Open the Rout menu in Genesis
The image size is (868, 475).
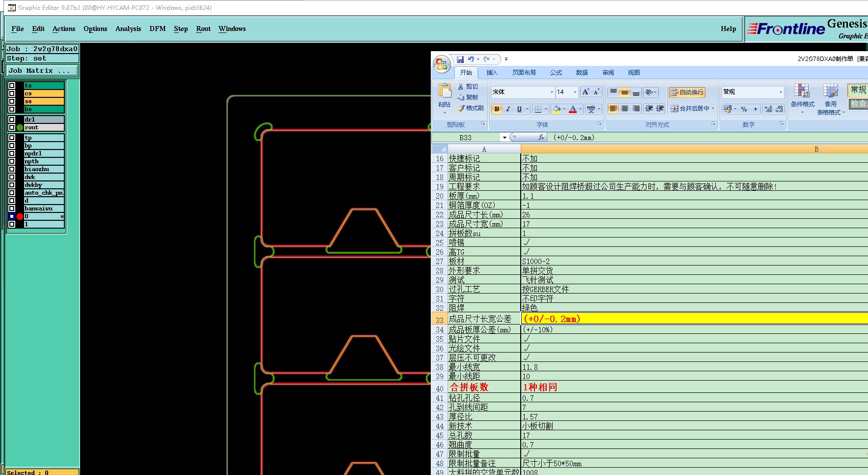click(x=203, y=29)
